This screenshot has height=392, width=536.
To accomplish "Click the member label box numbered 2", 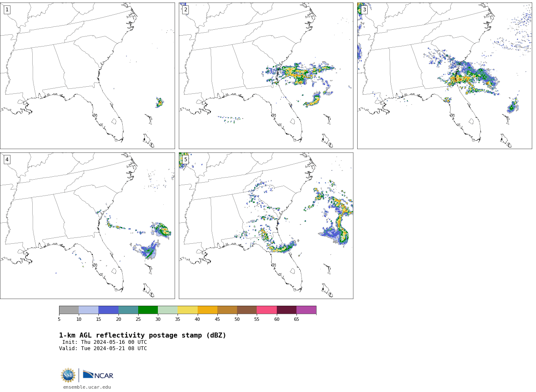I will (186, 10).
